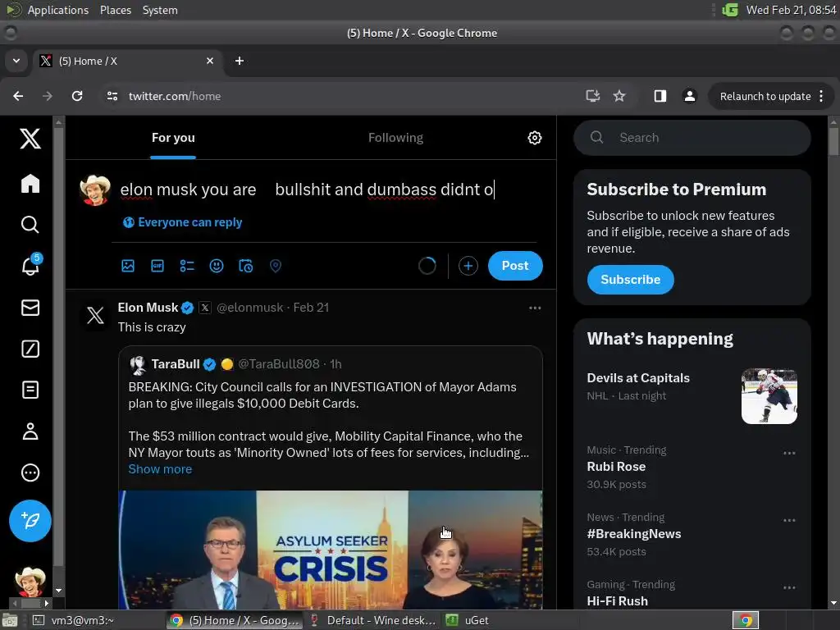This screenshot has width=840, height=630.
Task: Schedule the post with calendar icon
Action: 246,266
